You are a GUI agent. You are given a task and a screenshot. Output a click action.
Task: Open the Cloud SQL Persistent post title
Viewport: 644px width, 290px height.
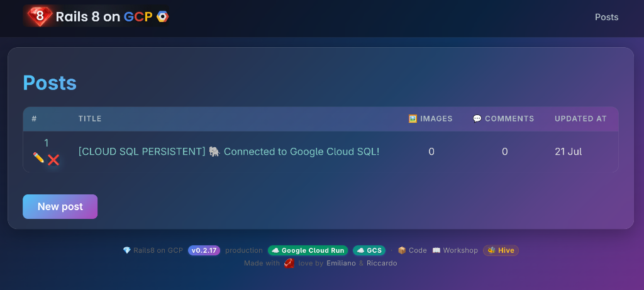[229, 152]
